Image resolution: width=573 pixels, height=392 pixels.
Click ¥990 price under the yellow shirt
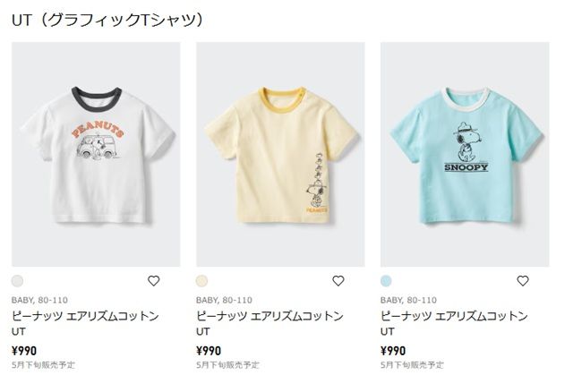[x=209, y=351]
